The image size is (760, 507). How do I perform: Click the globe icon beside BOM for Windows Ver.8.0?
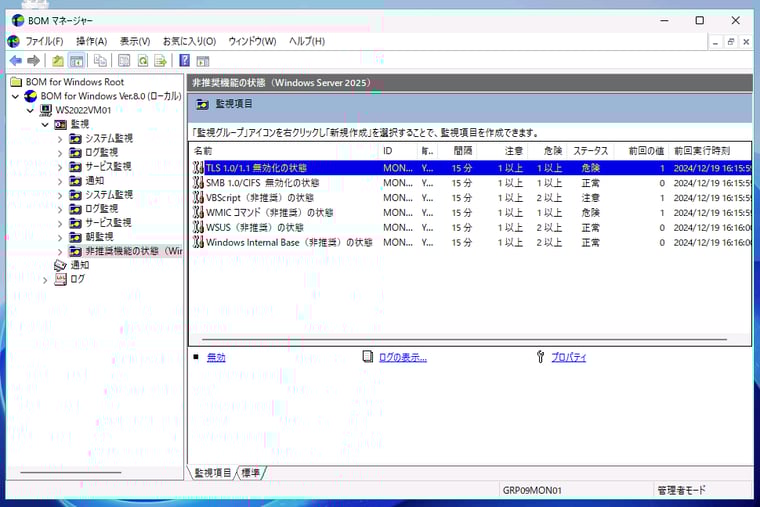31,96
